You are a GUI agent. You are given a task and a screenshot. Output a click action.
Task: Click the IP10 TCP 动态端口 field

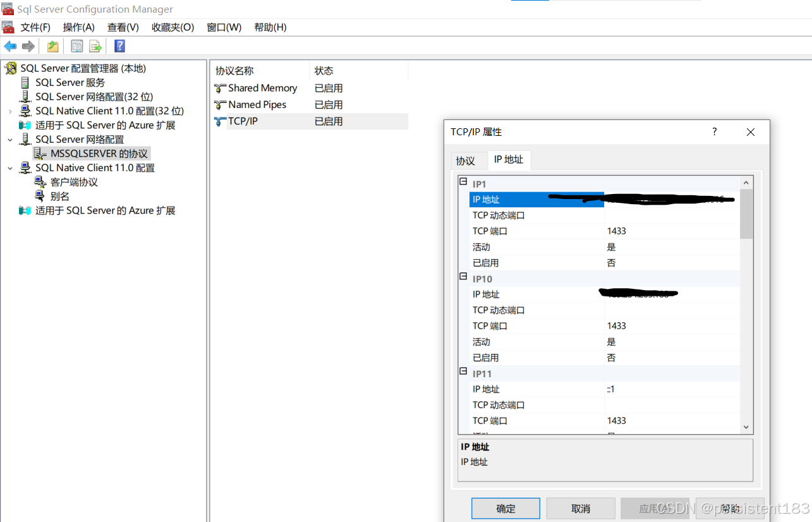tap(672, 310)
